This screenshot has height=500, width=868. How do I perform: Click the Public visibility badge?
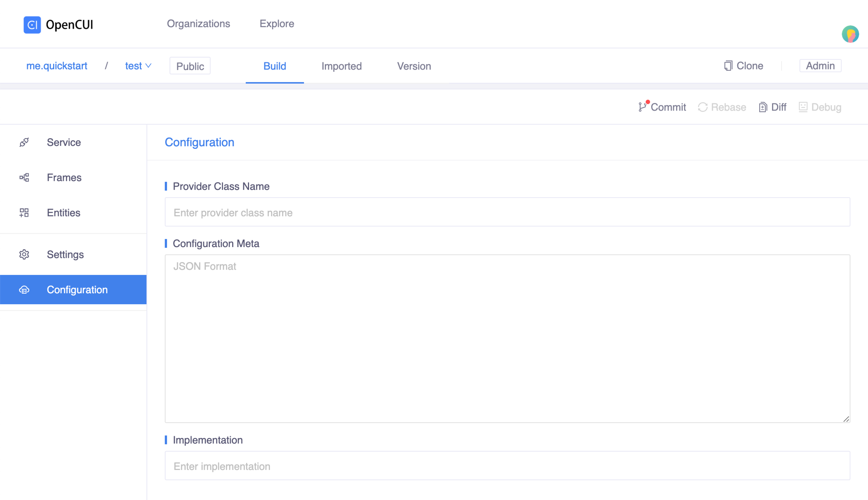click(x=190, y=66)
